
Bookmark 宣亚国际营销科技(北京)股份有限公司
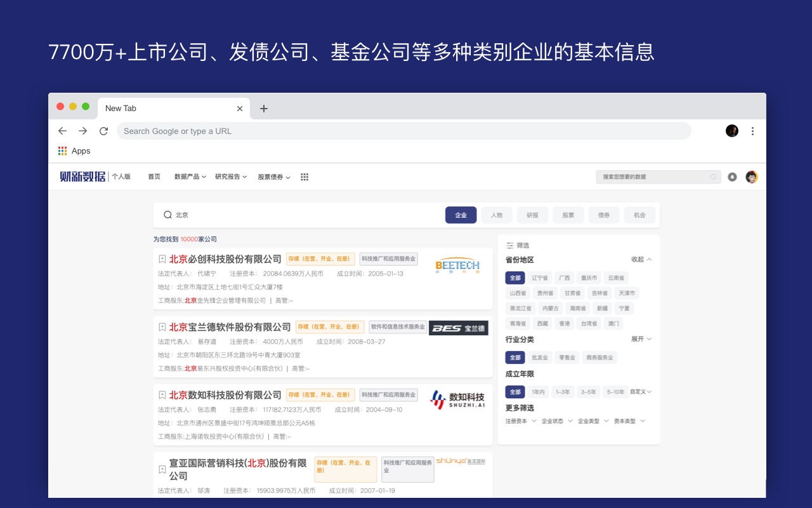click(x=162, y=469)
